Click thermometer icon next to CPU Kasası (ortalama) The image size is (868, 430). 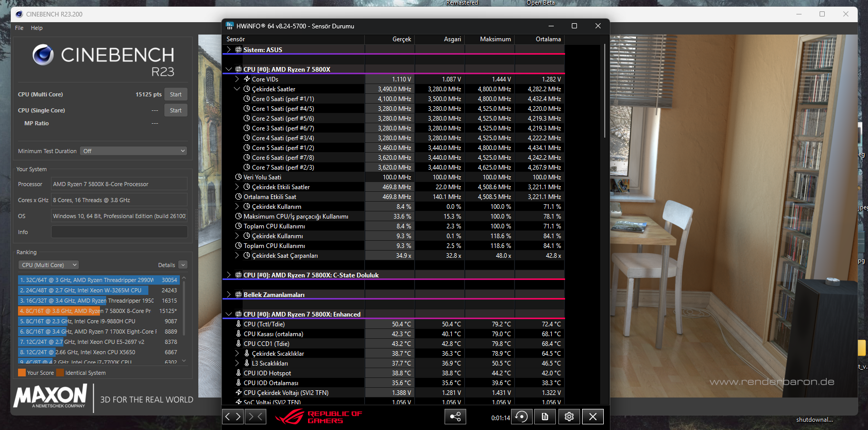[239, 334]
